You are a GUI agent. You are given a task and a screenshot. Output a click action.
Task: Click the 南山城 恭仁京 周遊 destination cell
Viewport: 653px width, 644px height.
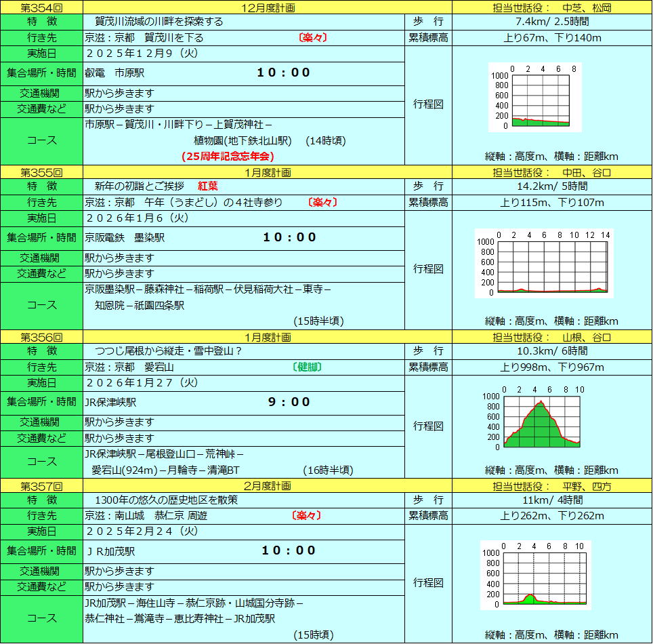click(x=146, y=515)
